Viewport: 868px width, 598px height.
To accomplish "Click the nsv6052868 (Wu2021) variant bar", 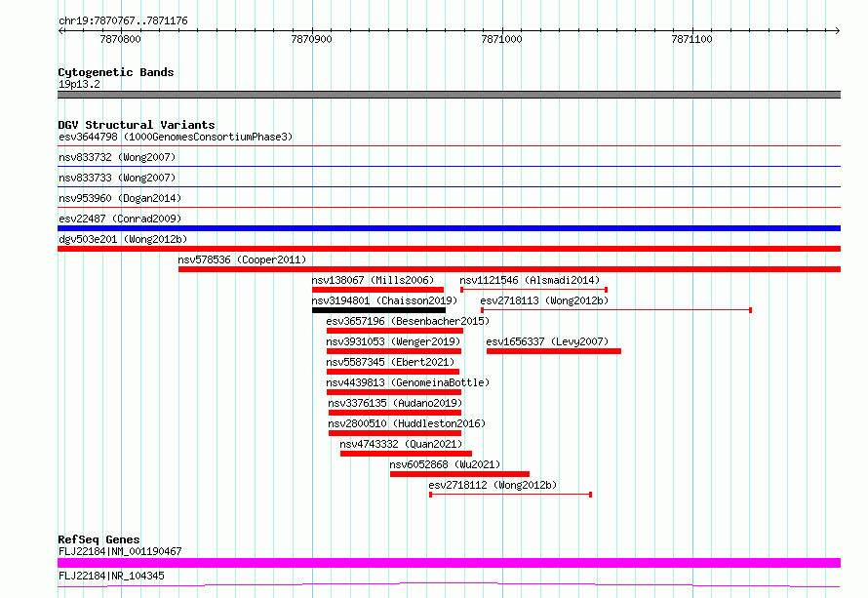I will point(459,474).
